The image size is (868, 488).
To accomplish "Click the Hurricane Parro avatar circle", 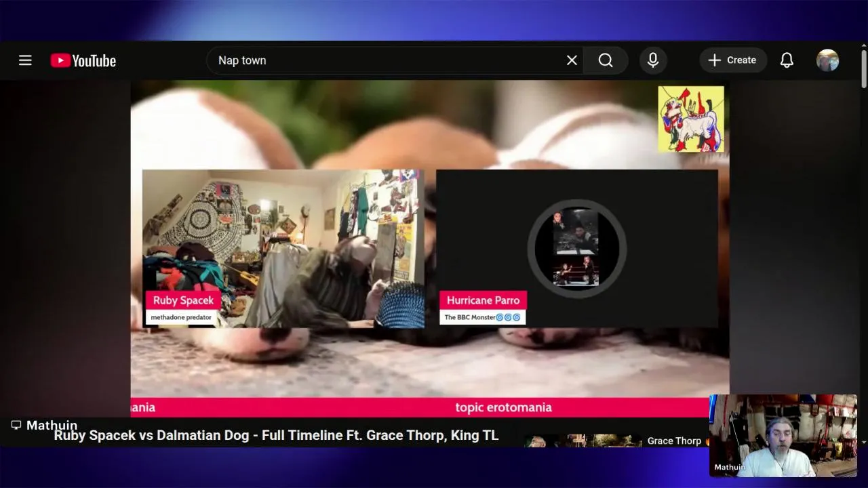I will (x=576, y=249).
